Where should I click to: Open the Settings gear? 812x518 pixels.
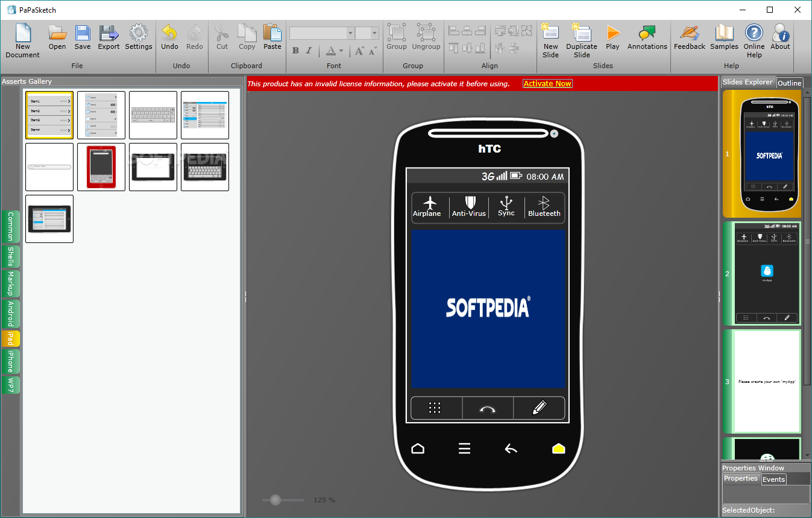pyautogui.click(x=139, y=37)
